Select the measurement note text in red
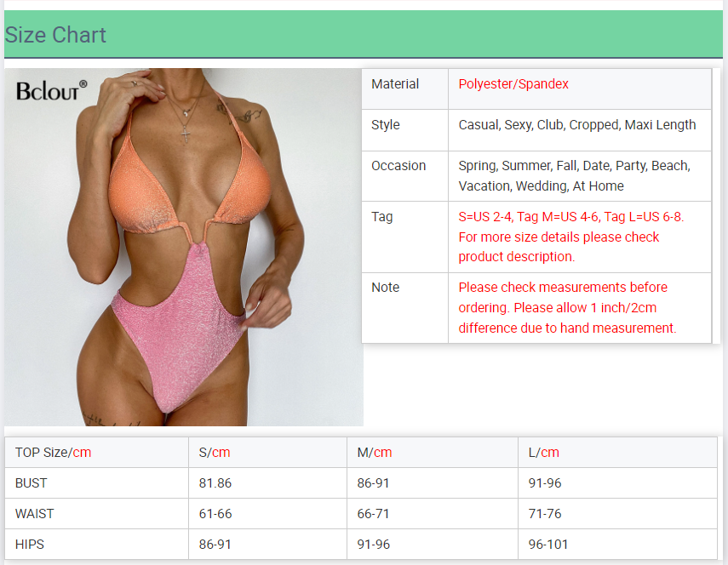 point(567,307)
